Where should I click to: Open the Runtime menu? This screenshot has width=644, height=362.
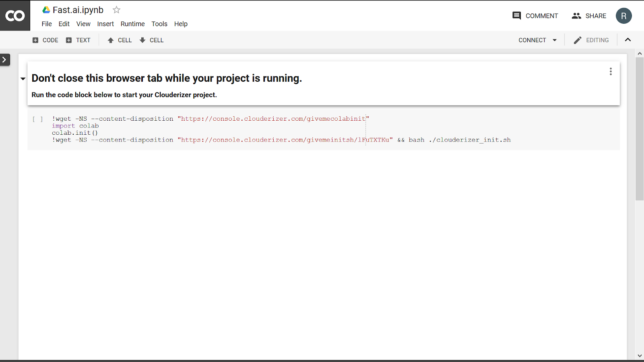click(x=132, y=24)
